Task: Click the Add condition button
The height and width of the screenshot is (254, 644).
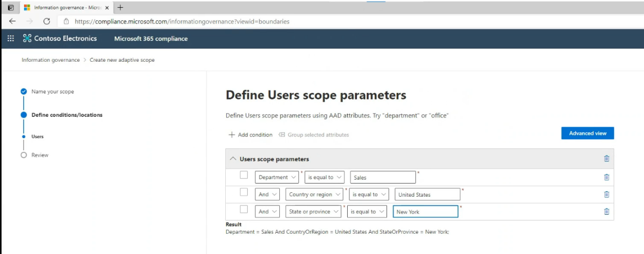Action: [250, 135]
